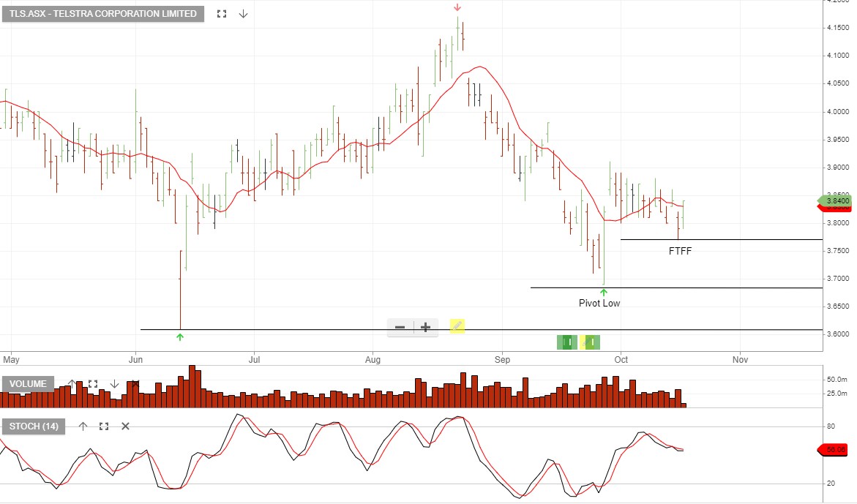The width and height of the screenshot is (857, 504).
Task: Move the VOLUME panel up
Action: [72, 383]
